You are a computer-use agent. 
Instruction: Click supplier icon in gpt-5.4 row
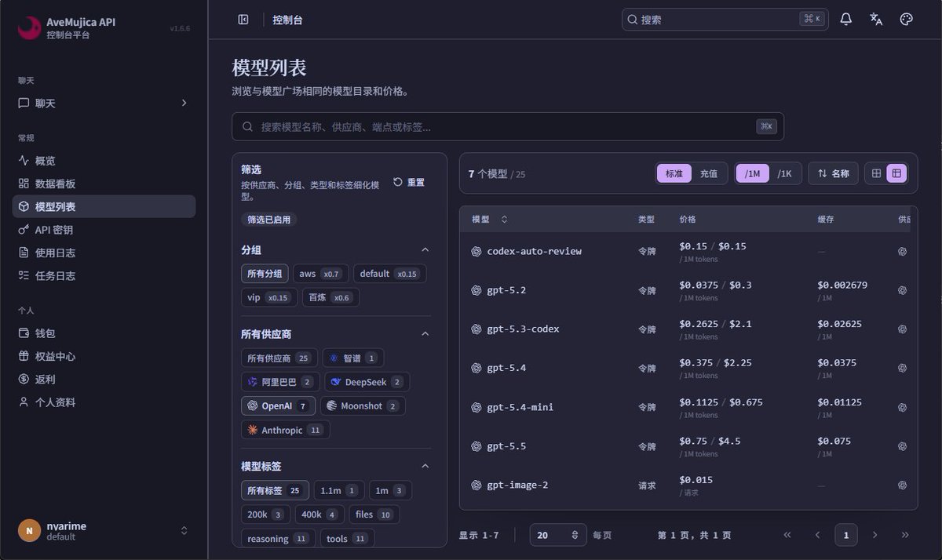[x=903, y=368]
